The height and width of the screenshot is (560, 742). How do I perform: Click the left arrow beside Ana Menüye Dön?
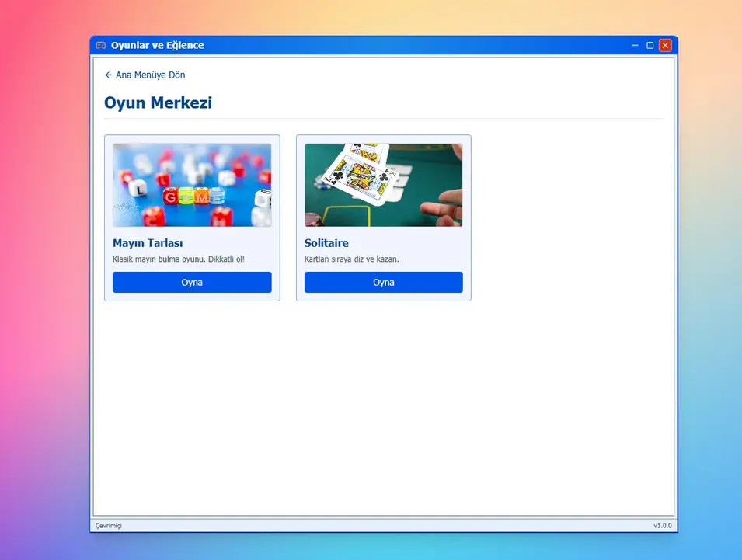click(109, 75)
